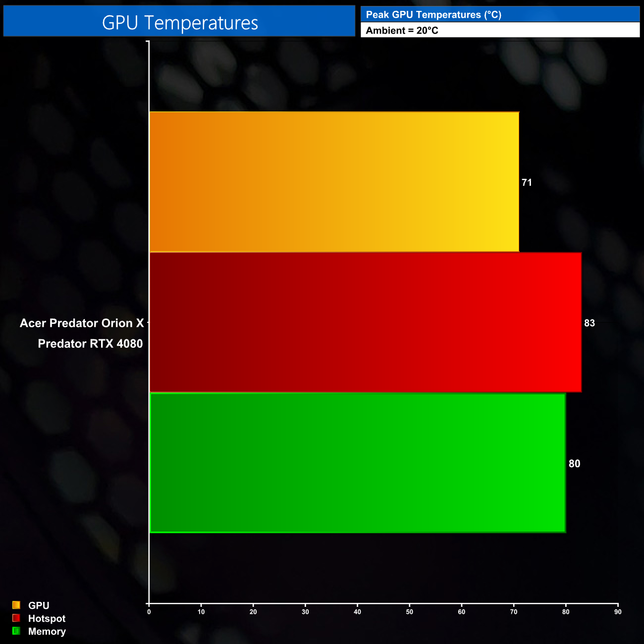
Task: Click the x-axis tick label "20"
Action: [253, 612]
